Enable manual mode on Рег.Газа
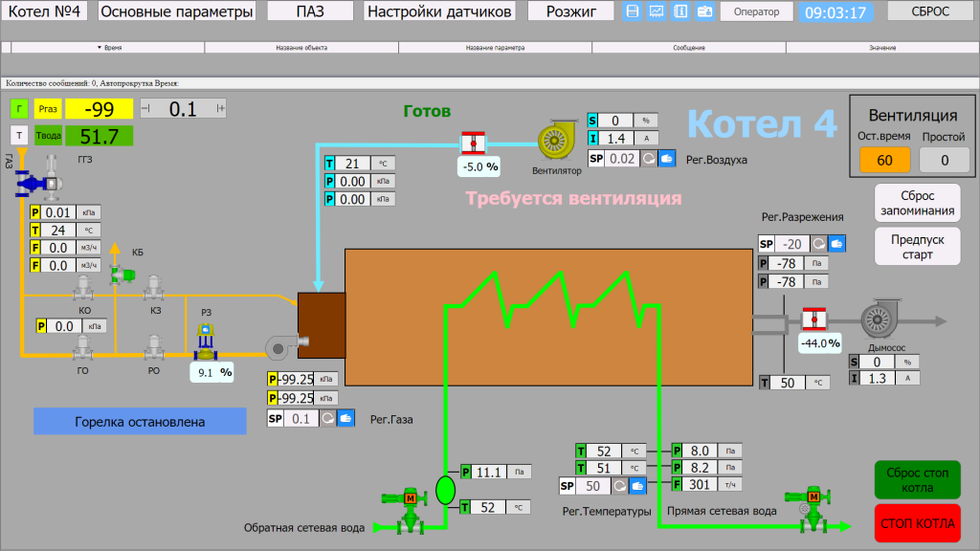980x551 pixels. [x=345, y=418]
